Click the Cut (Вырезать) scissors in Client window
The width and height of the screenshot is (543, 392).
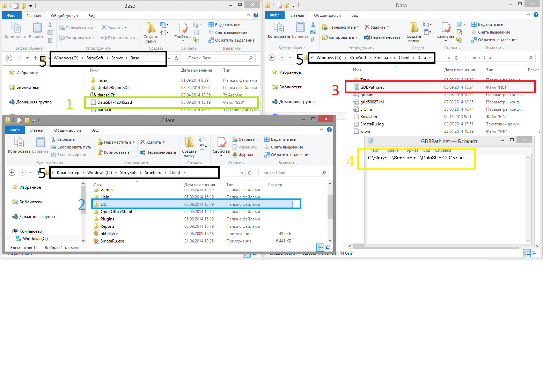[x=53, y=139]
